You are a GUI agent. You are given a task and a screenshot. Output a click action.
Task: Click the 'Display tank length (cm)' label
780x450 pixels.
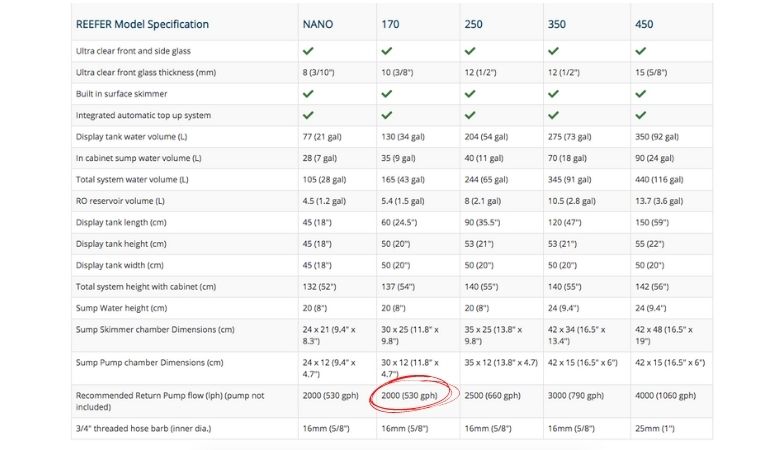[x=121, y=222]
